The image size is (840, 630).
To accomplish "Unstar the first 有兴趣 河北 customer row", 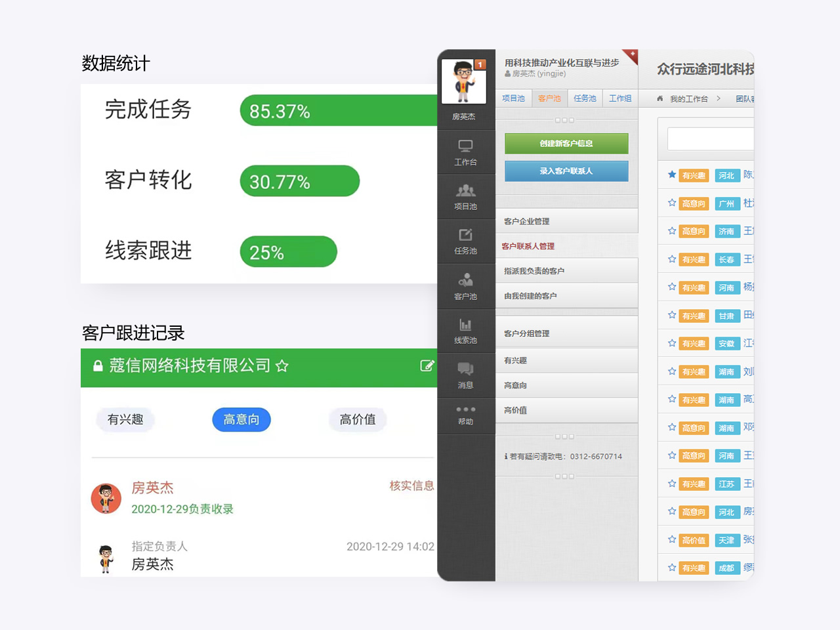I will 671,175.
